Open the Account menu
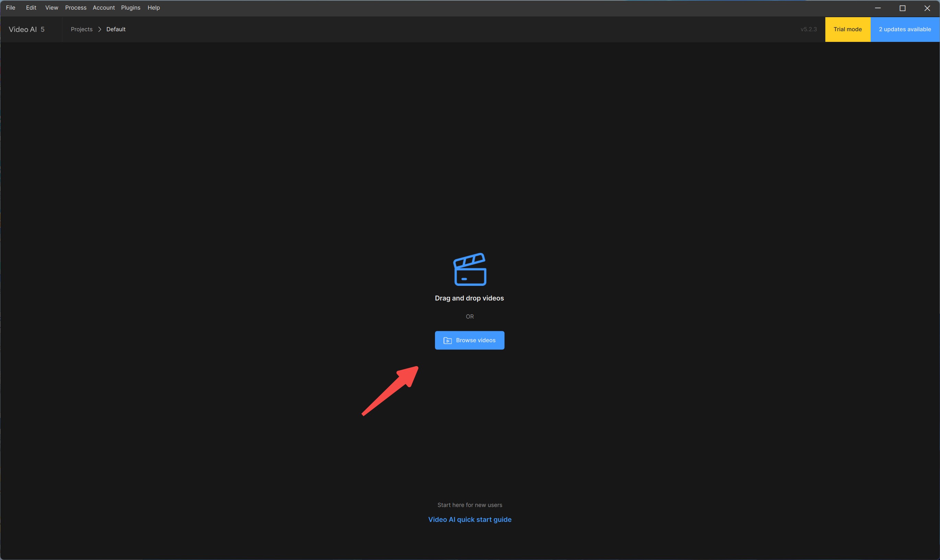940x560 pixels. click(x=104, y=8)
